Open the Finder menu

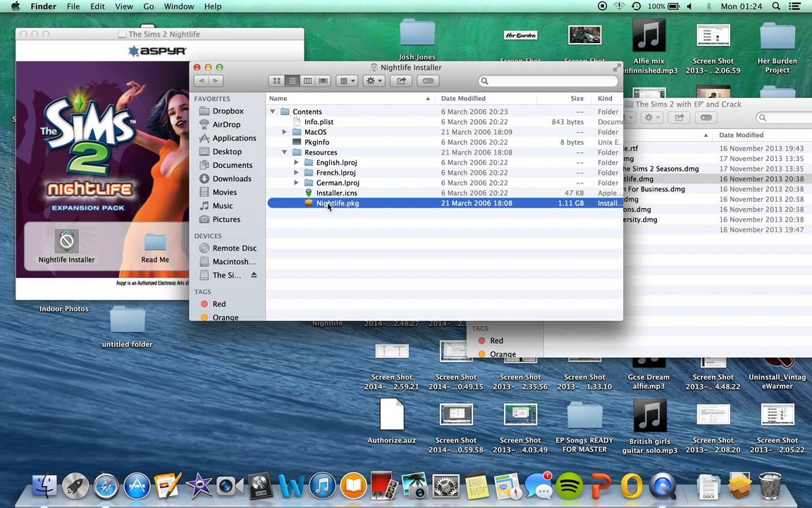point(43,6)
